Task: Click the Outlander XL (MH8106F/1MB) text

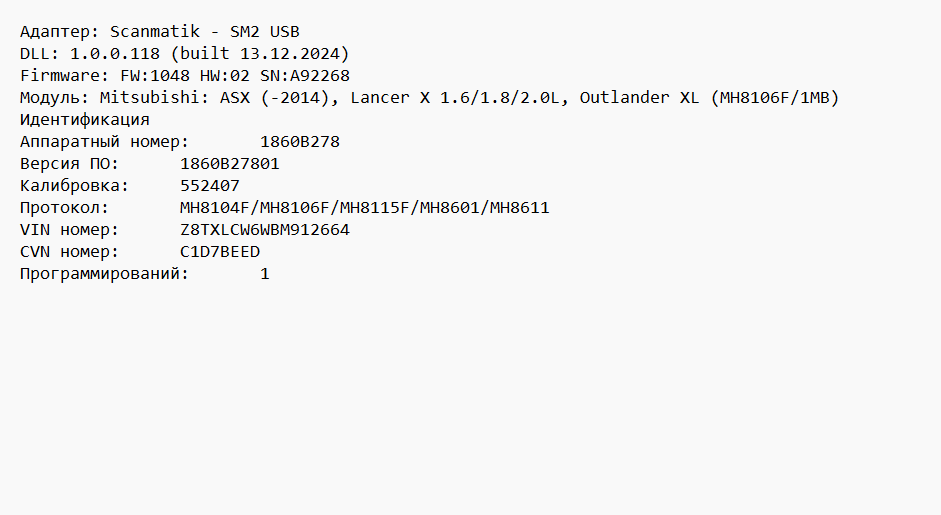Action: tap(709, 98)
